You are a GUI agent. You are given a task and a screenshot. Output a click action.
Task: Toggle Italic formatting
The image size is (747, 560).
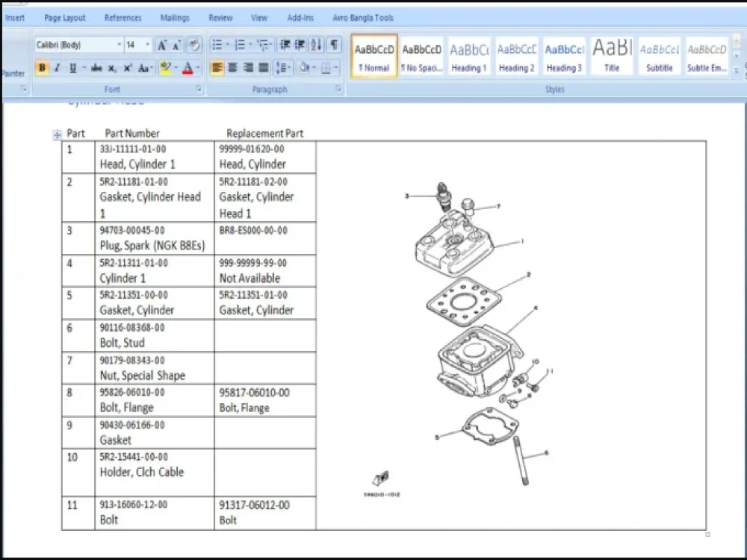[58, 68]
